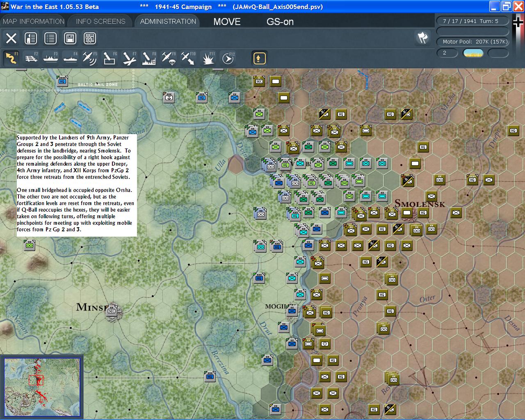Click the Oster river label
This screenshot has height=420, width=525.
click(427, 299)
